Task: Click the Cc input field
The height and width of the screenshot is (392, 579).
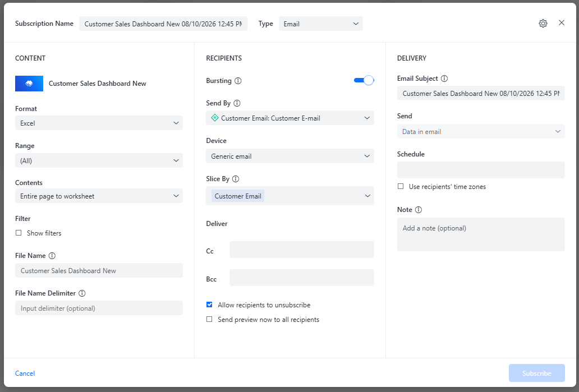Action: pos(302,250)
